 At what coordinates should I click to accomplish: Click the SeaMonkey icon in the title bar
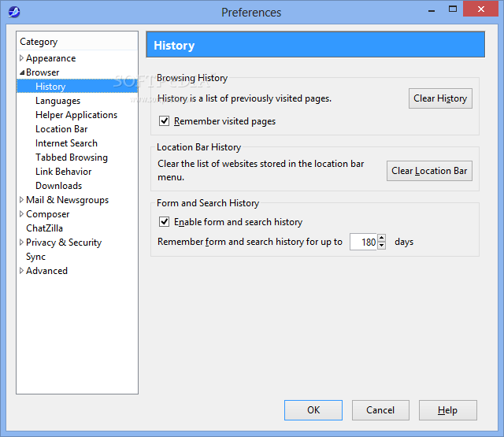tap(14, 13)
